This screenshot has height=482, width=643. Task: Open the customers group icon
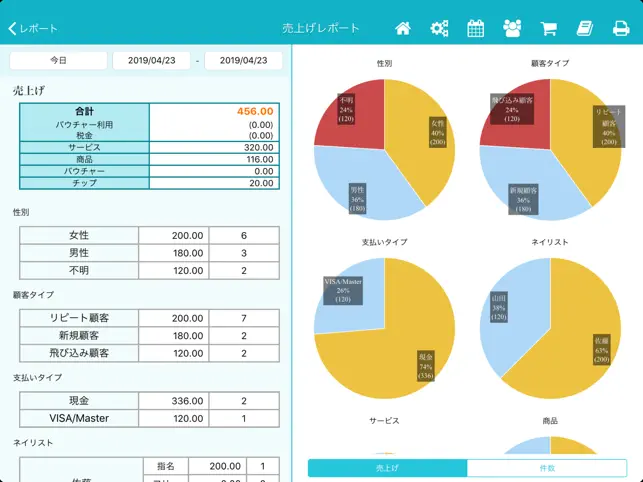[x=512, y=28]
